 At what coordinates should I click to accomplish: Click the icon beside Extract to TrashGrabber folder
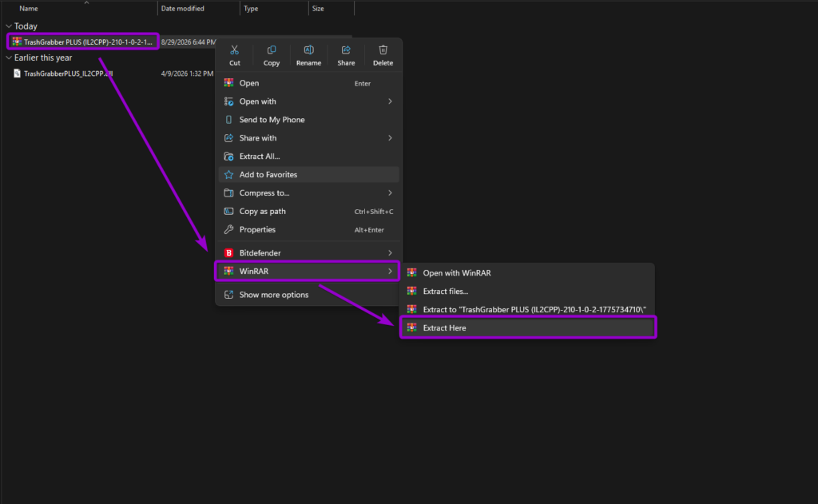click(411, 309)
